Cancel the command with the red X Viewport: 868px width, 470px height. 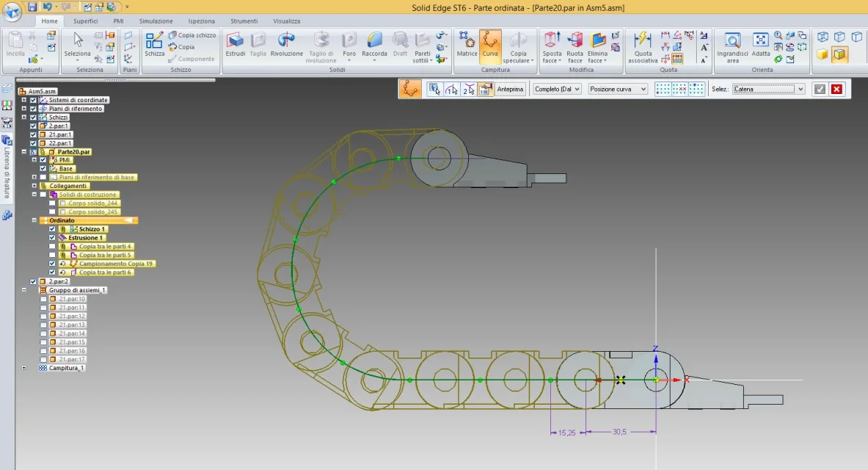coord(837,89)
